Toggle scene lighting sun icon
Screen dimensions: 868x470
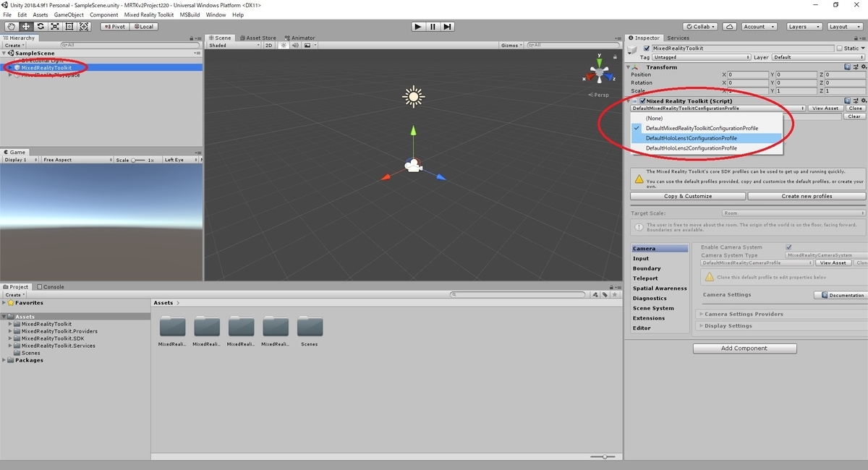284,45
